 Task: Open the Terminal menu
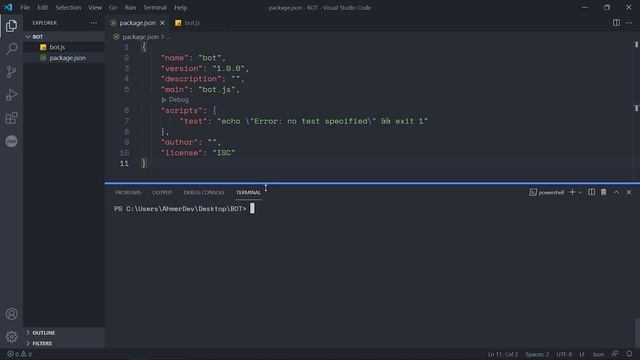click(x=155, y=7)
